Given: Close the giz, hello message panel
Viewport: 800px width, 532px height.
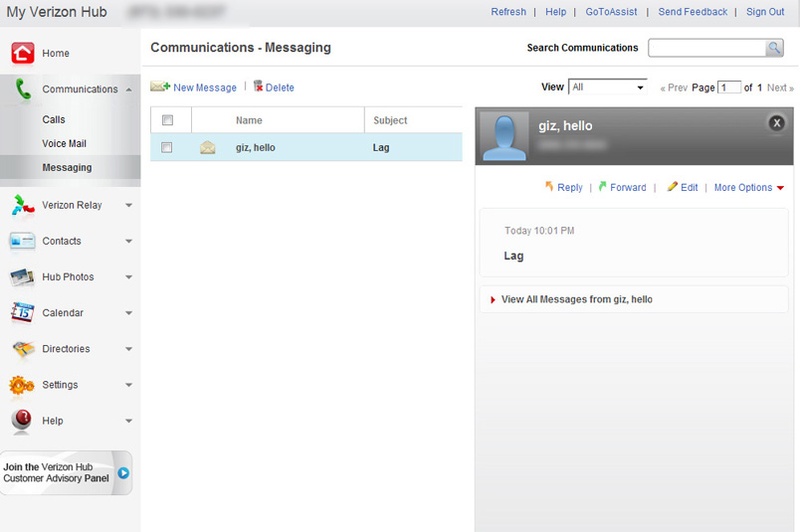Looking at the screenshot, I should pos(777,123).
